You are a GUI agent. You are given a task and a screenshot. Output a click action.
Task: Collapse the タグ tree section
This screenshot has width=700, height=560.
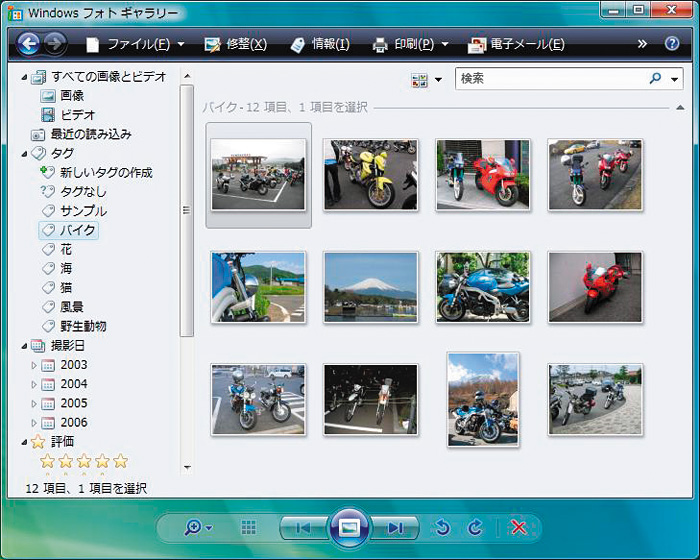coord(24,153)
